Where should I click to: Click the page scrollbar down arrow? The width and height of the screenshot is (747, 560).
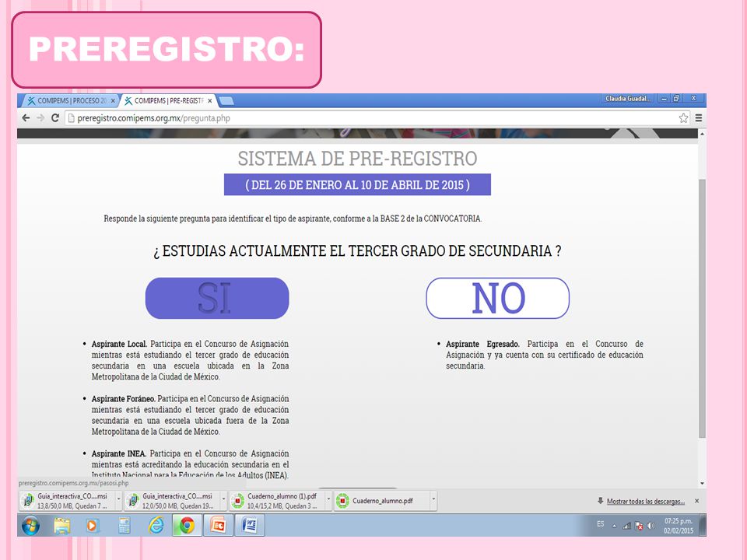[702, 483]
